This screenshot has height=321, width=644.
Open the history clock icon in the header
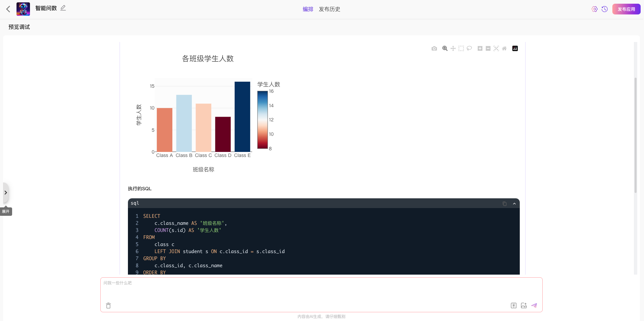tap(605, 9)
